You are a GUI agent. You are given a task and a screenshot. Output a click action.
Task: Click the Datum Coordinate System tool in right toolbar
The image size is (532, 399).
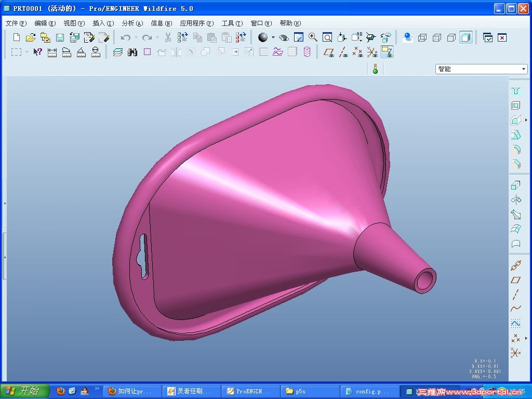pos(516,353)
